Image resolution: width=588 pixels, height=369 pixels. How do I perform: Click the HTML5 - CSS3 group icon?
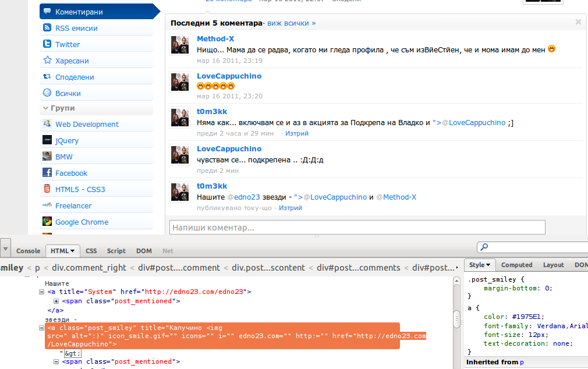pos(47,189)
